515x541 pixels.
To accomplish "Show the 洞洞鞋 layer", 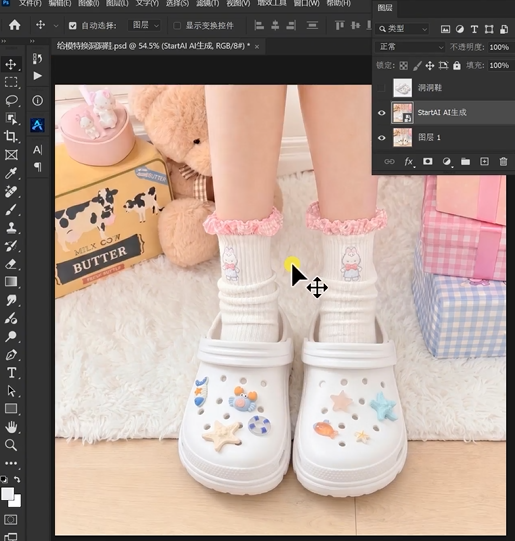I will coord(382,88).
